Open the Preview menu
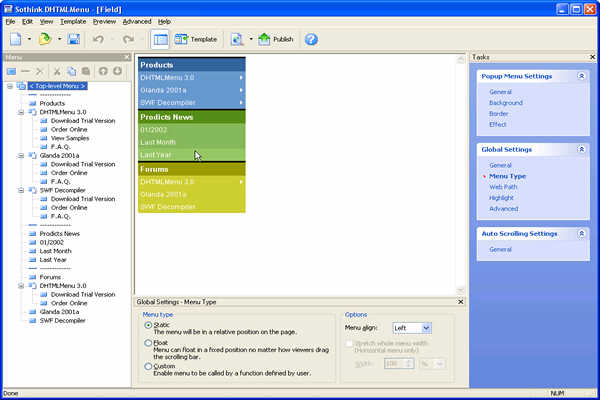The width and height of the screenshot is (600, 400). pos(104,22)
